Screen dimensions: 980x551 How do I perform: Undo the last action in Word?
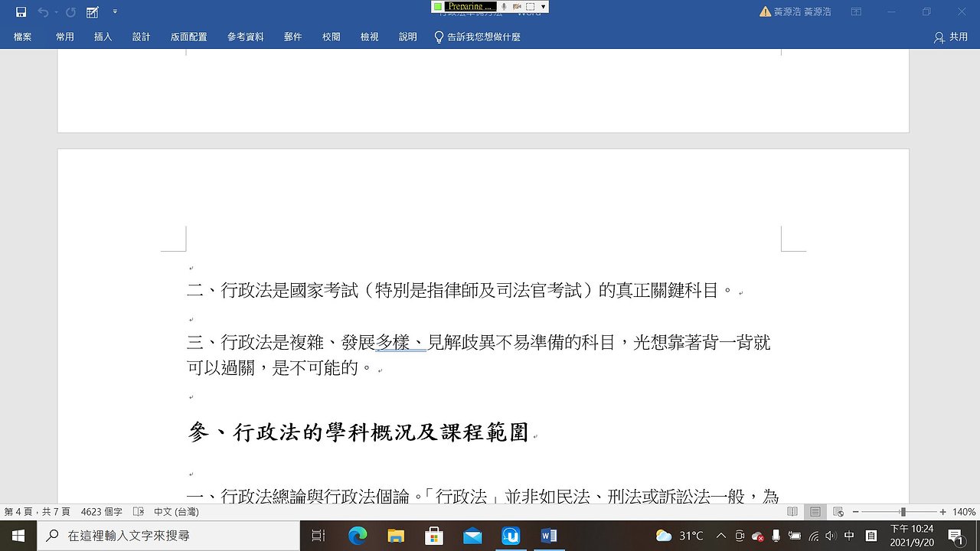click(43, 12)
